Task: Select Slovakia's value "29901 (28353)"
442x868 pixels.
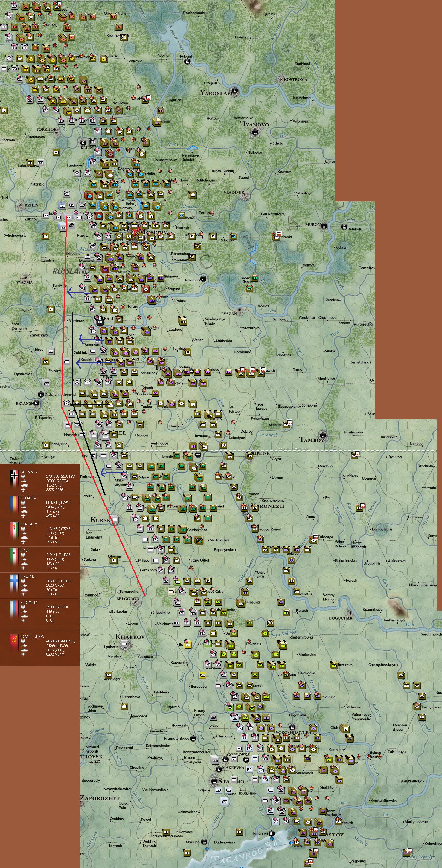Action: [x=57, y=607]
